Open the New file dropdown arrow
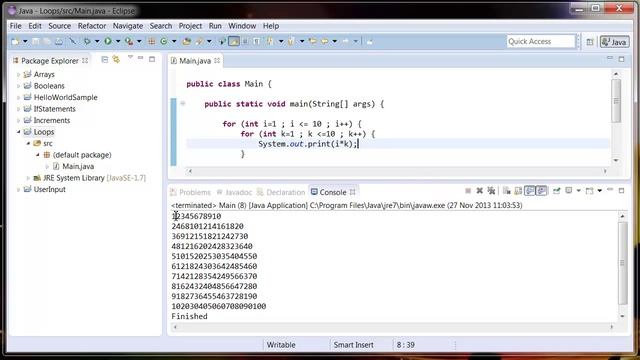 pos(25,41)
